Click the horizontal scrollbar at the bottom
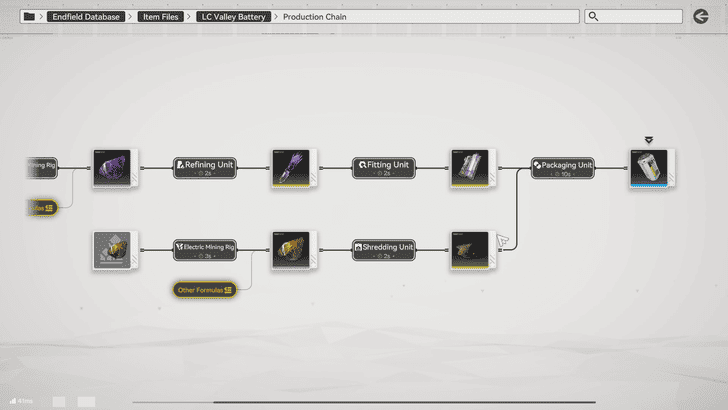728x410 pixels. (x=400, y=402)
